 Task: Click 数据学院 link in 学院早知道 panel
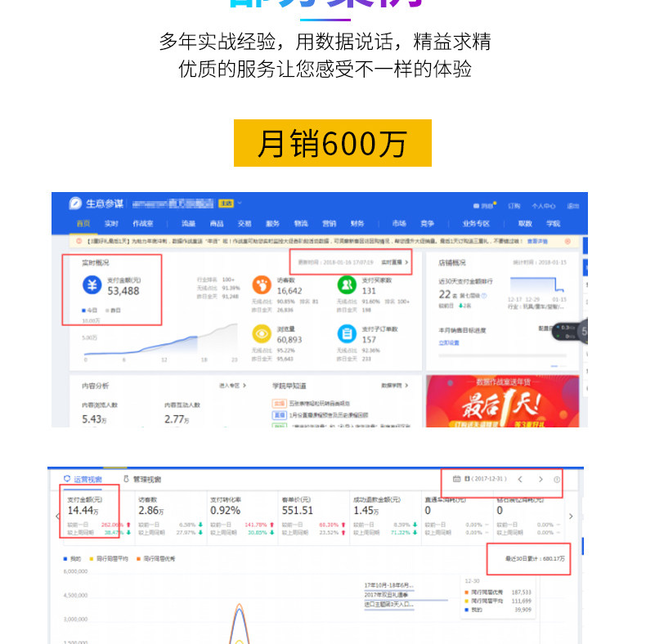[395, 386]
